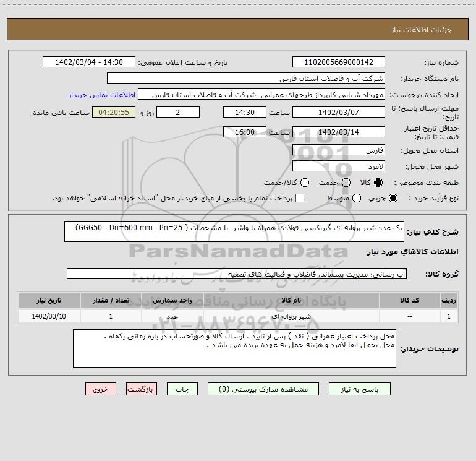This screenshot has height=461, width=476.
Task: Open 'اطلاعات تماس خریدار' contact link
Action: pos(102,95)
